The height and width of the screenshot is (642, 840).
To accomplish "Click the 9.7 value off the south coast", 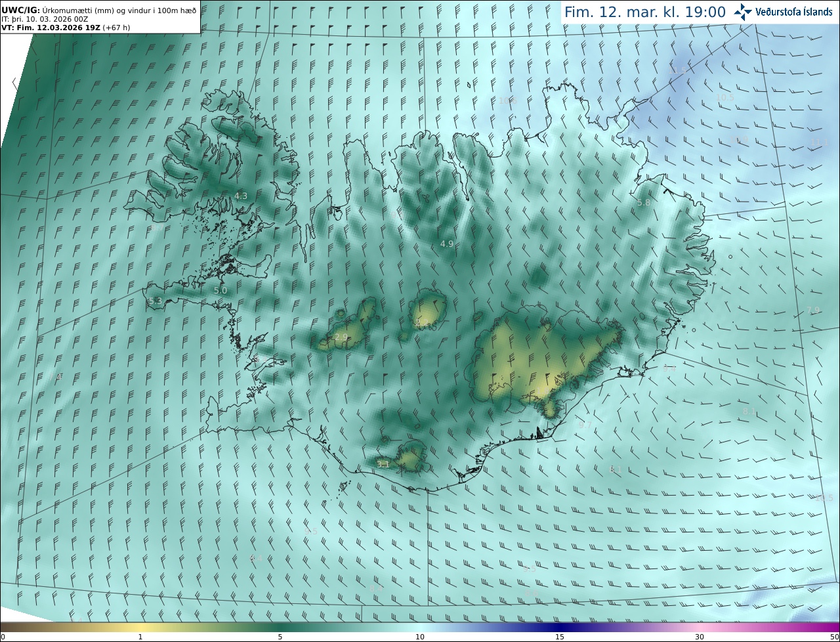I will click(x=585, y=425).
